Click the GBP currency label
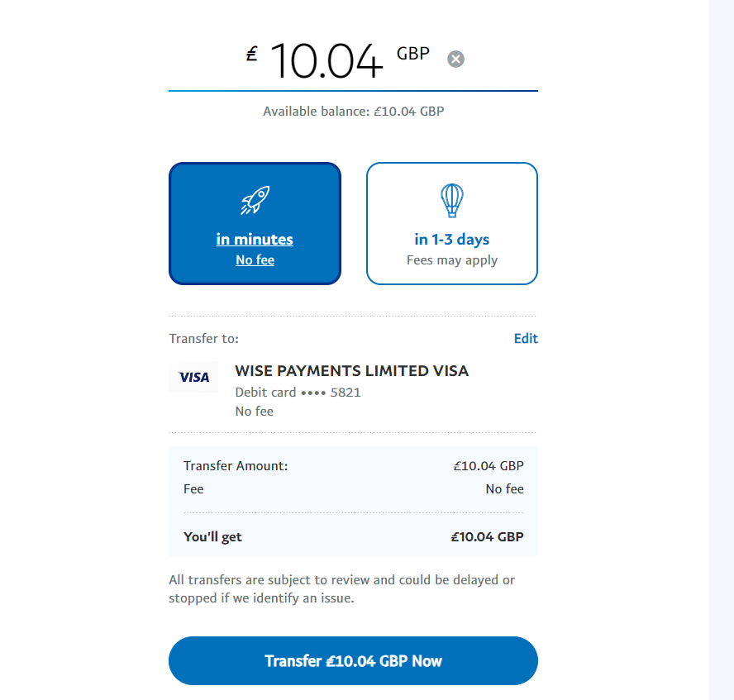Viewport: 734px width, 700px height. [x=413, y=54]
